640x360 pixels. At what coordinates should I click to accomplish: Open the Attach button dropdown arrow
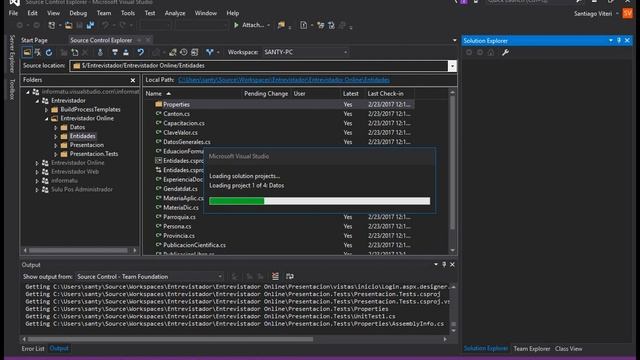(x=268, y=25)
